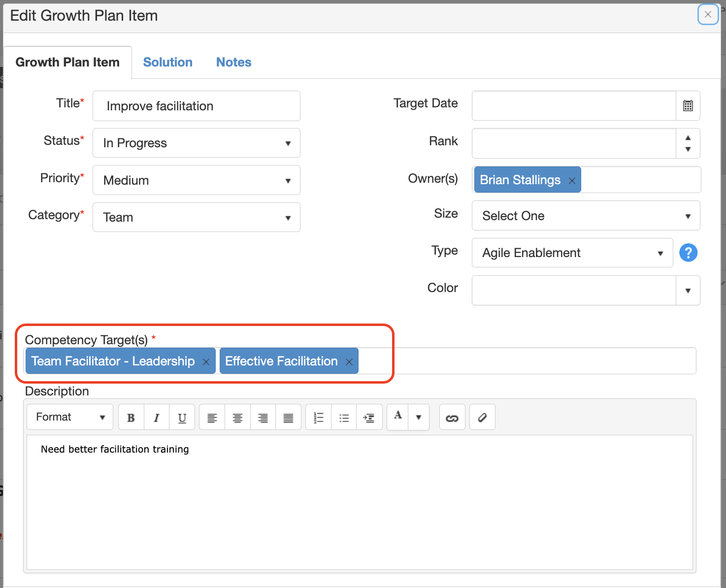The image size is (726, 588).
Task: Select the Growth Plan Item tab
Action: point(67,62)
